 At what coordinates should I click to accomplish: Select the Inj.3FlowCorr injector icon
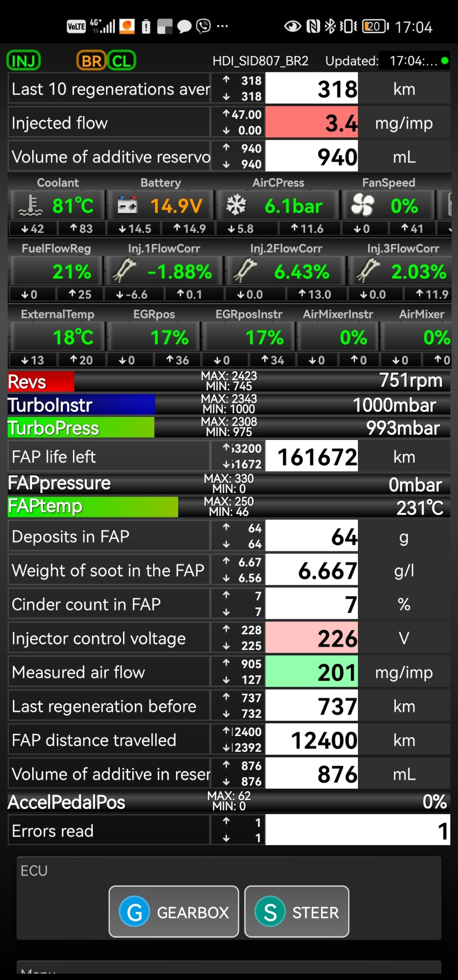click(x=368, y=271)
